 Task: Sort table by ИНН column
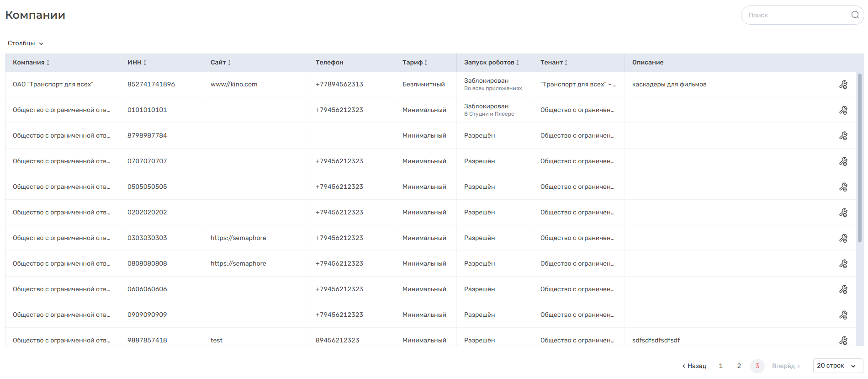point(145,63)
